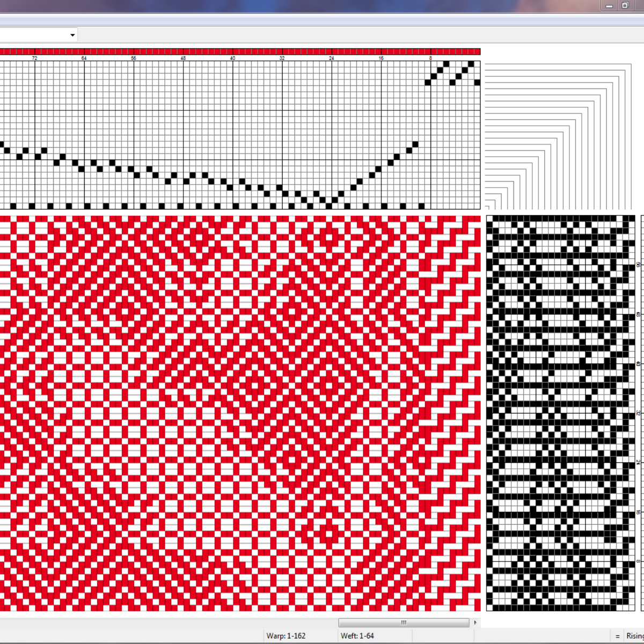Click the red warp color bar
Image resolution: width=644 pixels, height=644 pixels.
pyautogui.click(x=240, y=52)
